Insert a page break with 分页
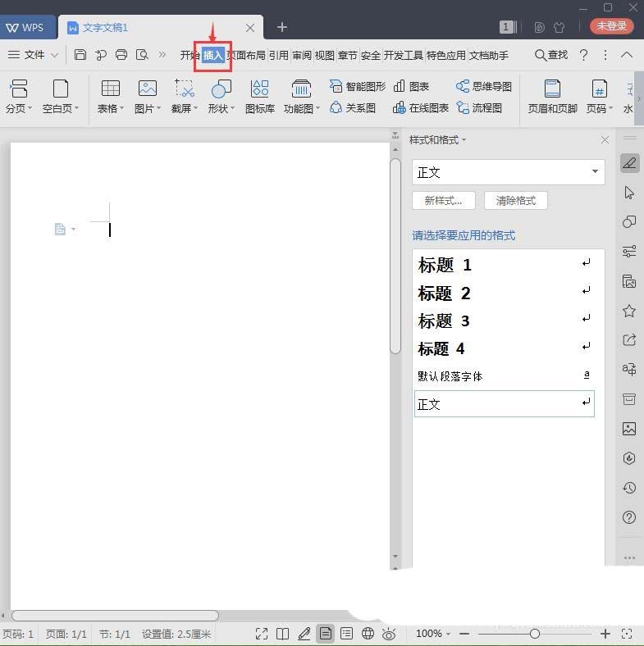 coord(19,97)
